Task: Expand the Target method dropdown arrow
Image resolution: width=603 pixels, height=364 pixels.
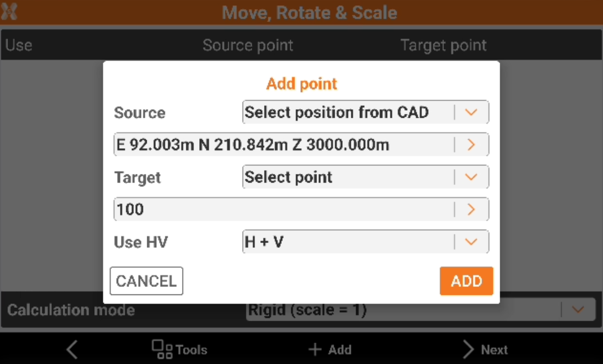Action: (x=471, y=177)
